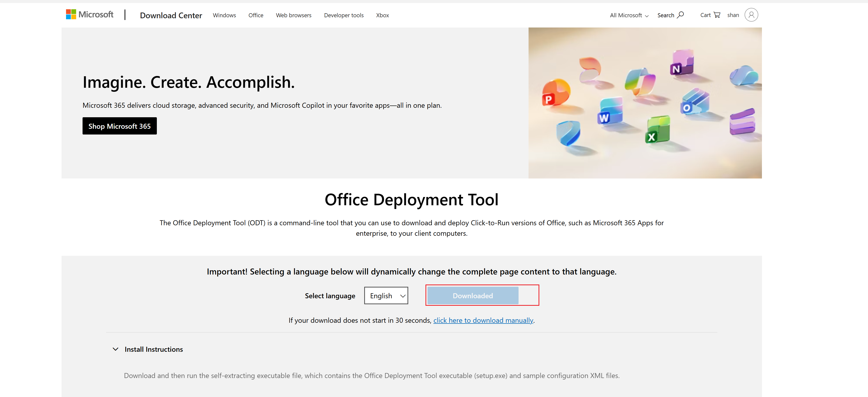Open the shopping cart icon

[x=717, y=15]
